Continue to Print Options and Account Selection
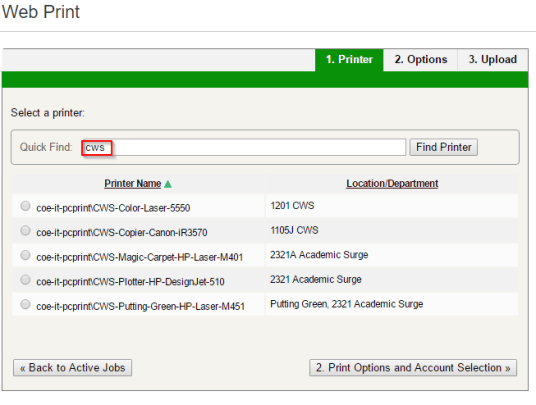 click(x=413, y=368)
